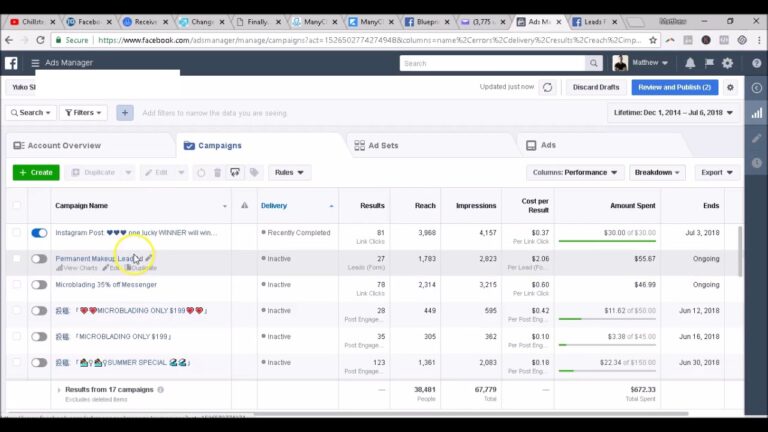The height and width of the screenshot is (432, 768).
Task: Click View Charts under Permanent Makeup Lead
Action: point(77,268)
